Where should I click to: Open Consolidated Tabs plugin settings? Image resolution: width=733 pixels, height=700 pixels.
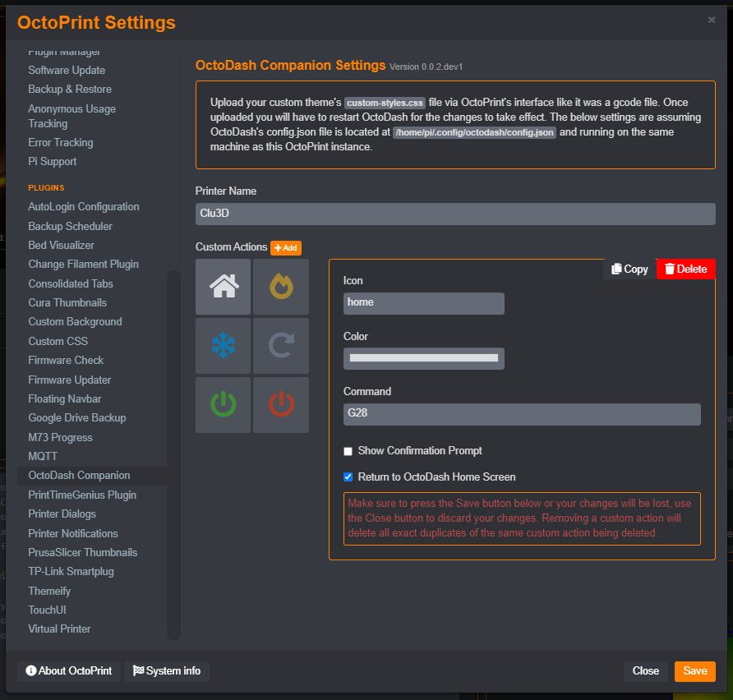tap(71, 283)
